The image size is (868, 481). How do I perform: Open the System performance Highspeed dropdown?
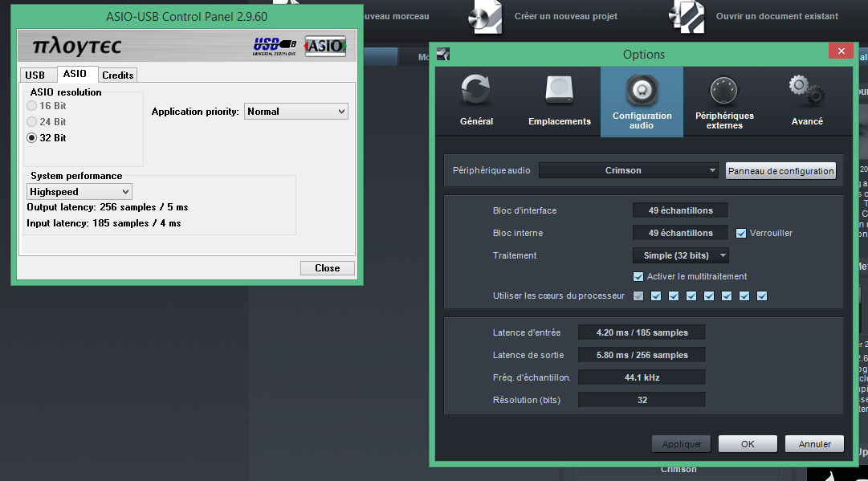click(x=79, y=191)
